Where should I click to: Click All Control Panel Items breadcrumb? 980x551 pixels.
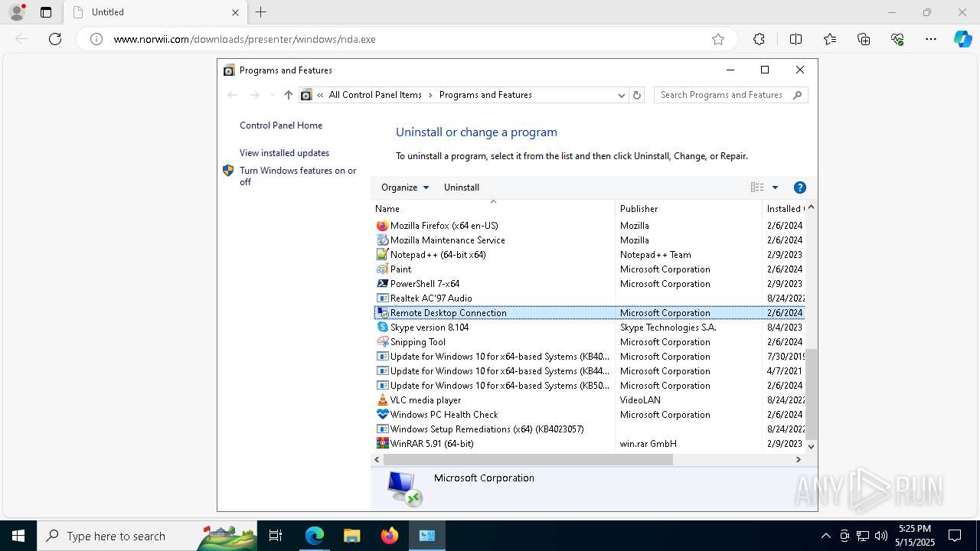pos(375,95)
